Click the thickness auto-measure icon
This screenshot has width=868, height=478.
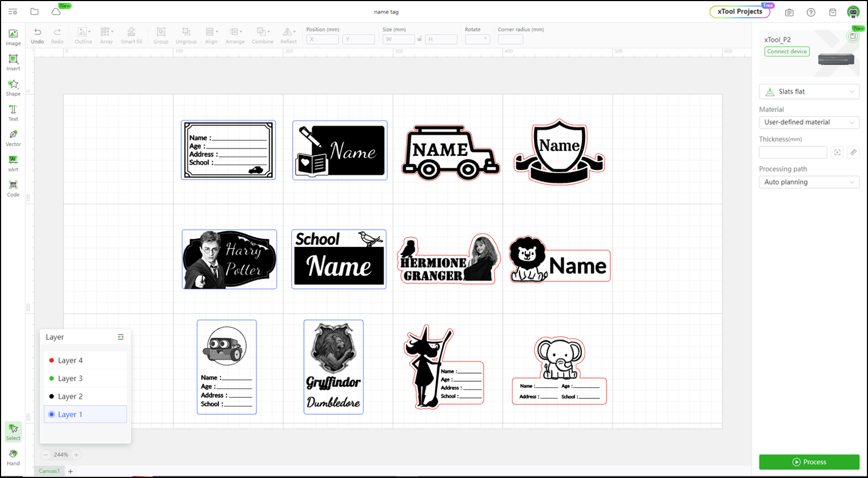click(x=837, y=153)
